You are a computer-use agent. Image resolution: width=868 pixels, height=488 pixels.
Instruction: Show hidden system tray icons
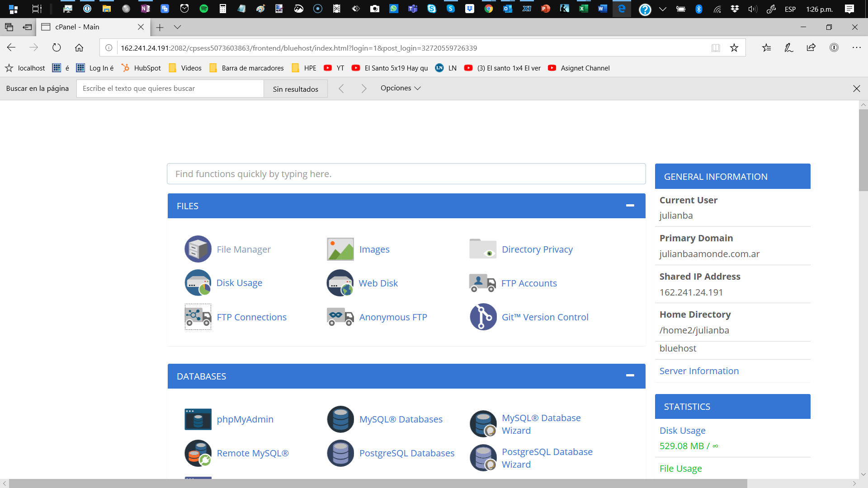click(x=663, y=9)
